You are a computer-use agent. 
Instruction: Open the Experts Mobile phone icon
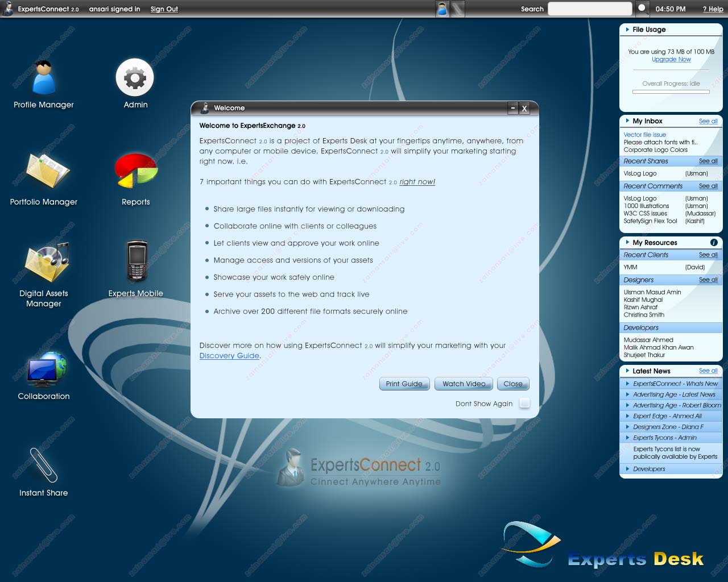click(x=136, y=261)
